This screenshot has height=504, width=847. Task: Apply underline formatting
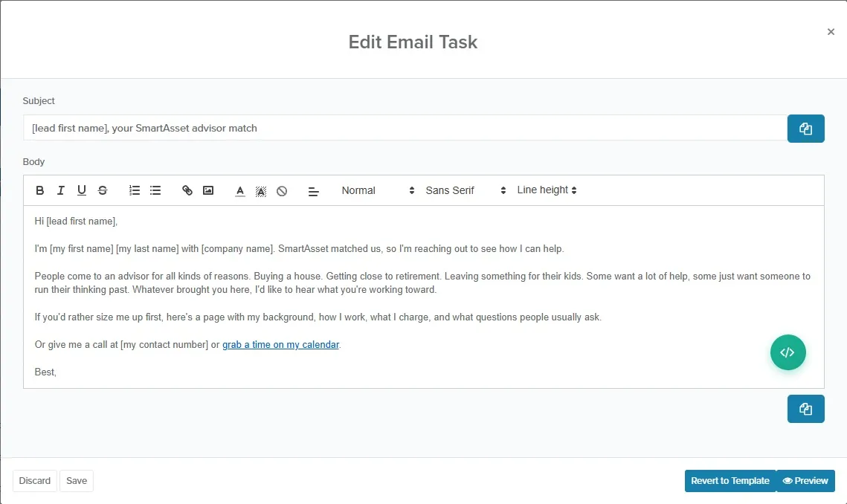point(82,190)
